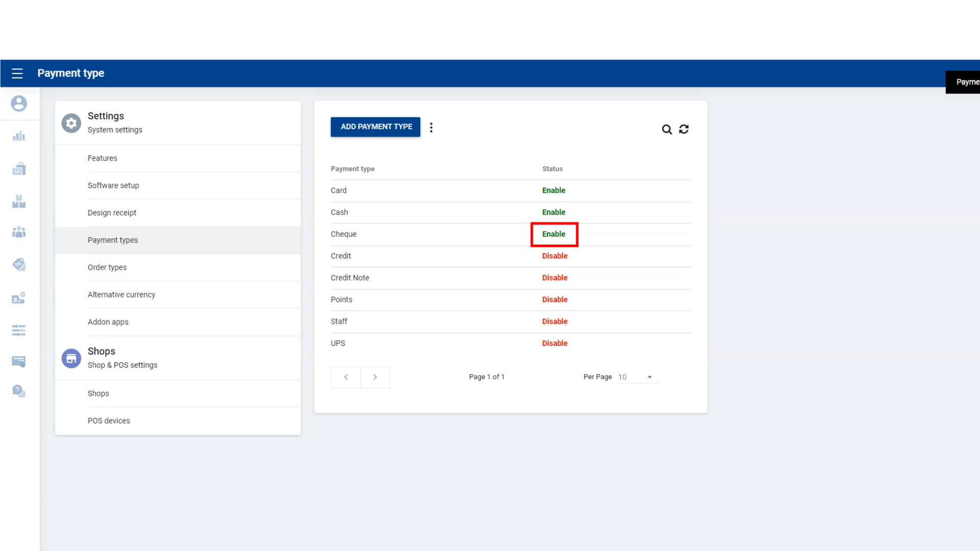Open the sliders settings sidebar icon
The height and width of the screenshot is (551, 980).
[19, 331]
